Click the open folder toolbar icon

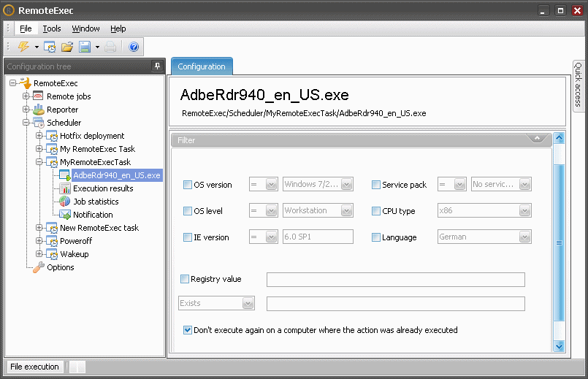[x=67, y=47]
